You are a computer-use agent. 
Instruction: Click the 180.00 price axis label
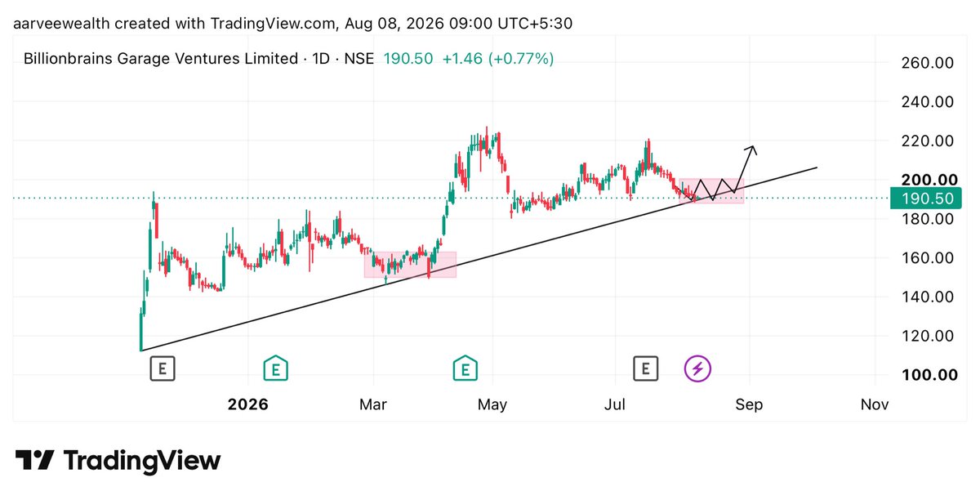point(928,219)
